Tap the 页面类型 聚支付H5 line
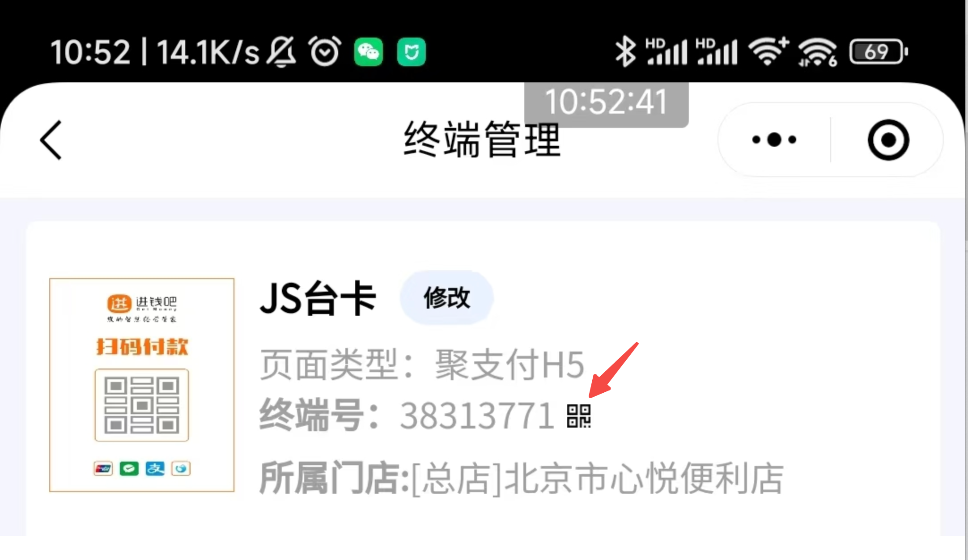 point(422,365)
